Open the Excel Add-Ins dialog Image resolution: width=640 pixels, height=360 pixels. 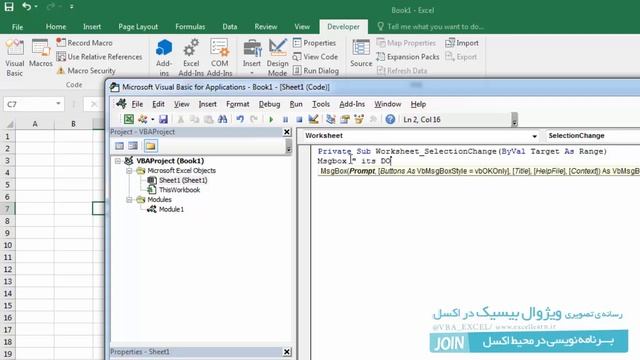[191, 58]
